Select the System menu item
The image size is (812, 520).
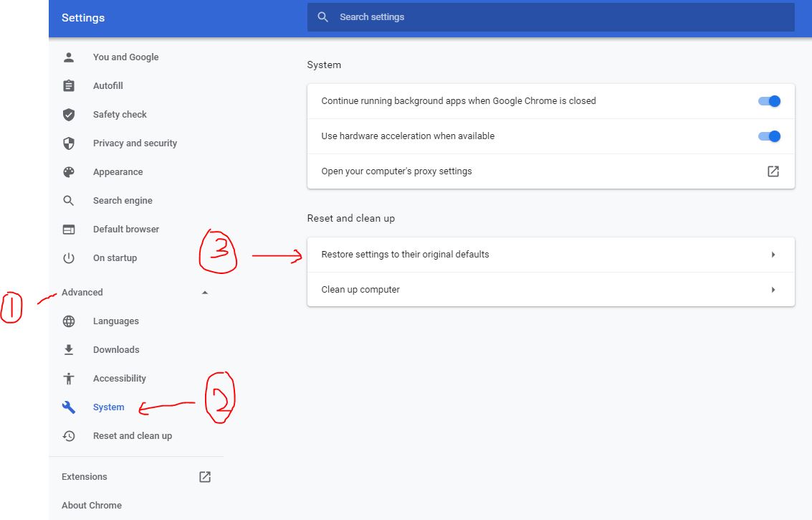109,407
